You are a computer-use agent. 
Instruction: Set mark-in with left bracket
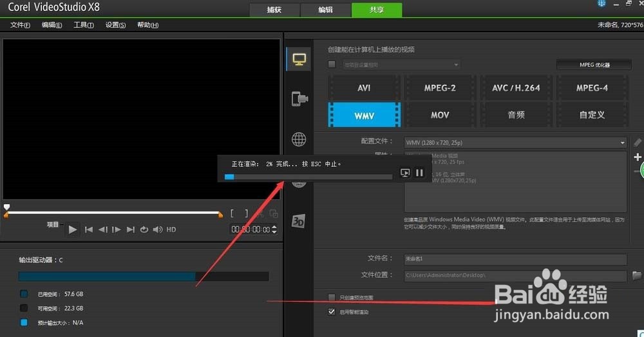(x=232, y=213)
